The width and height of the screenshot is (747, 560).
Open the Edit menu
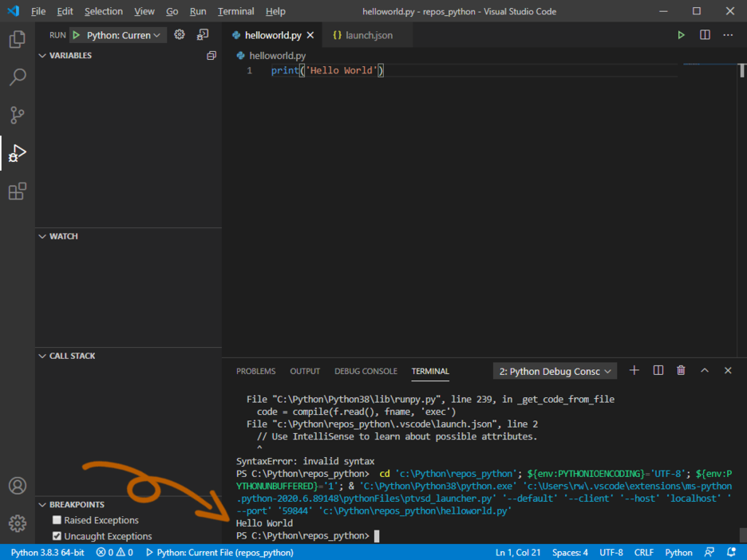(65, 11)
